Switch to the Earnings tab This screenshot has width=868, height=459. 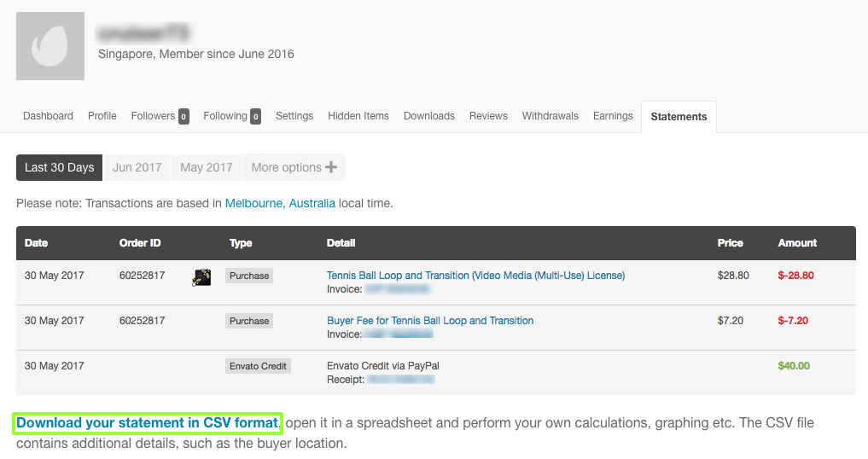tap(613, 116)
